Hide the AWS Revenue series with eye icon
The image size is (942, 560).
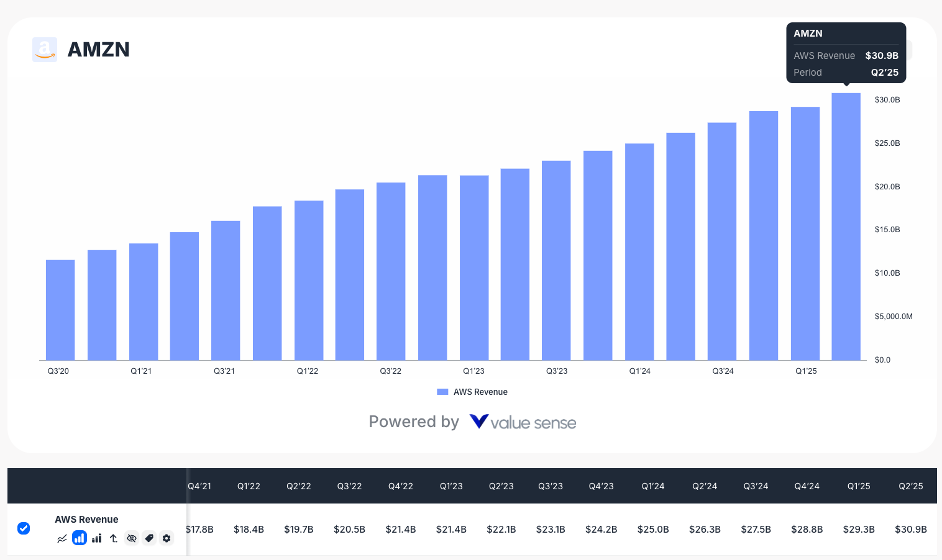click(x=132, y=538)
